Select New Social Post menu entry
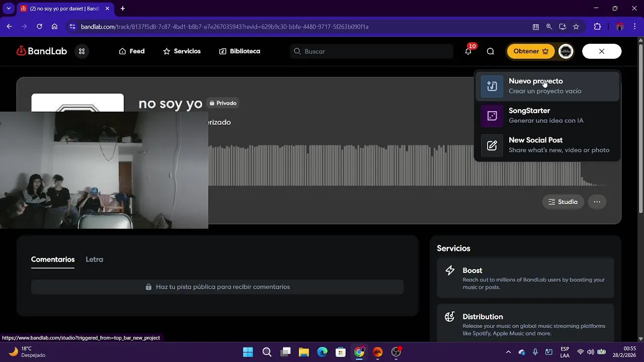This screenshot has width=644, height=362. (547, 145)
